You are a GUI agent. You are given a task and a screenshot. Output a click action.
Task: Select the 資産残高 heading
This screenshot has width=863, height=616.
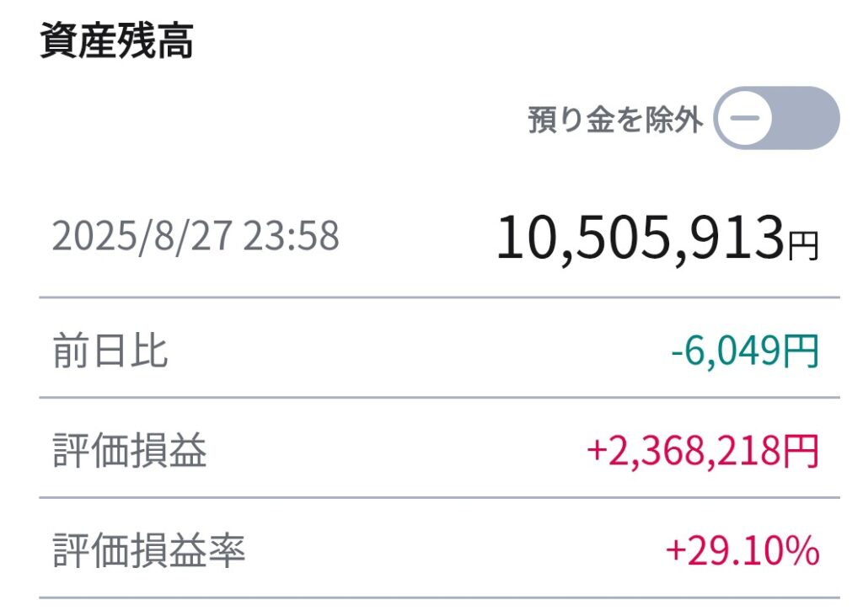[x=116, y=42]
